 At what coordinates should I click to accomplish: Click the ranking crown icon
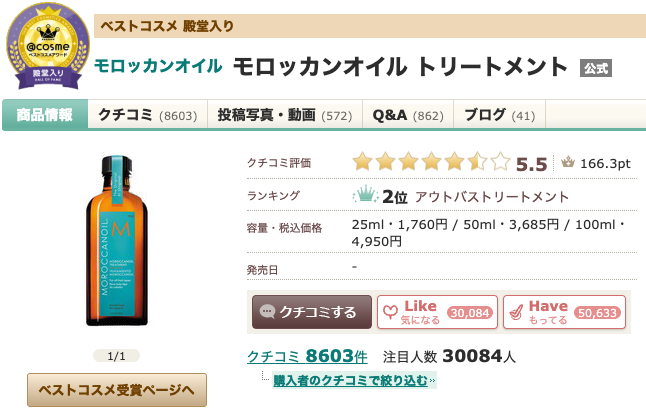[366, 195]
